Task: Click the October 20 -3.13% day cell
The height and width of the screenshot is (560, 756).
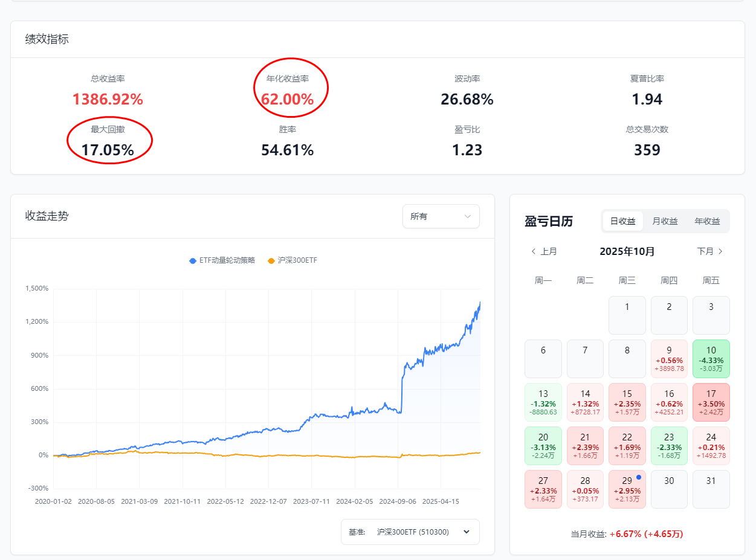Action: (543, 446)
